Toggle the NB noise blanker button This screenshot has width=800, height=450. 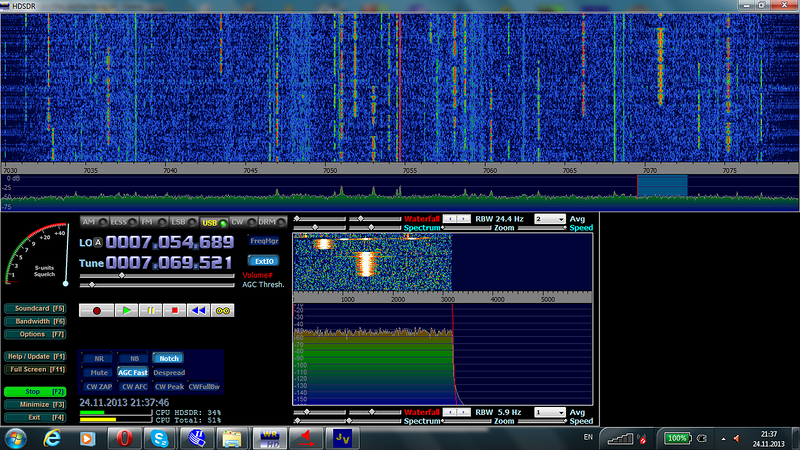(134, 358)
